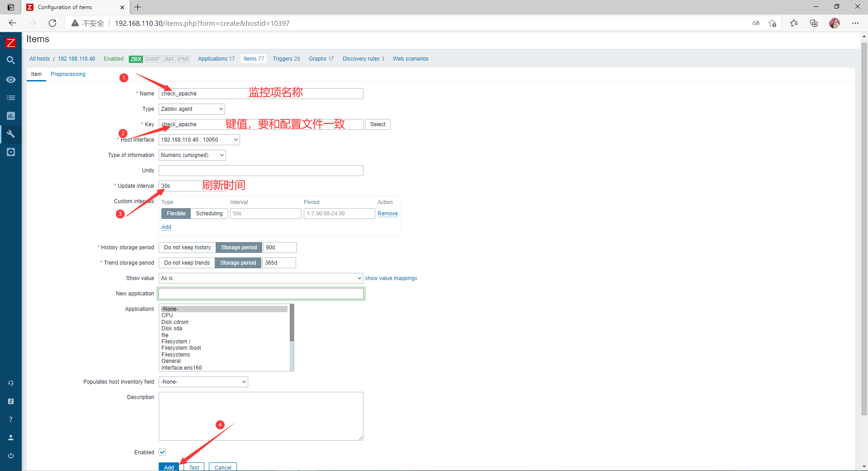The height and width of the screenshot is (471, 868).
Task: Click the Applications list scrollbar
Action: point(292,323)
